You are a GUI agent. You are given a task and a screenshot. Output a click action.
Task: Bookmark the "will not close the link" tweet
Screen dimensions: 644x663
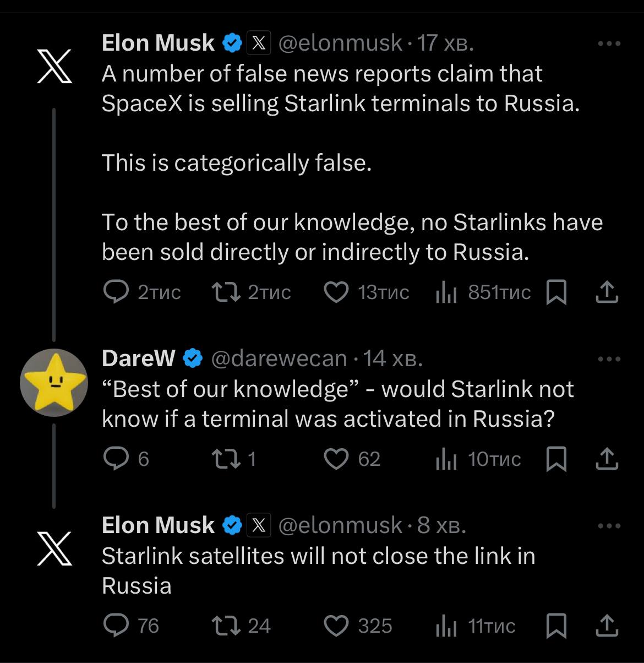pyautogui.click(x=556, y=626)
